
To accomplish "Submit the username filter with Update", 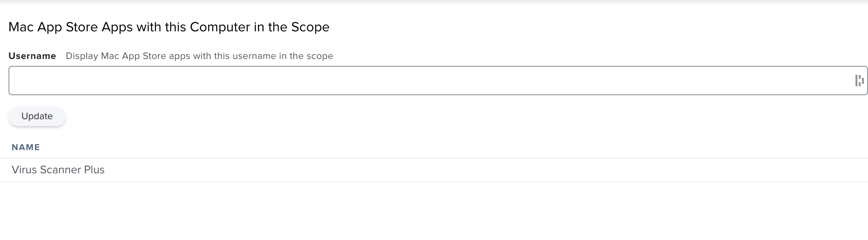I will [37, 116].
